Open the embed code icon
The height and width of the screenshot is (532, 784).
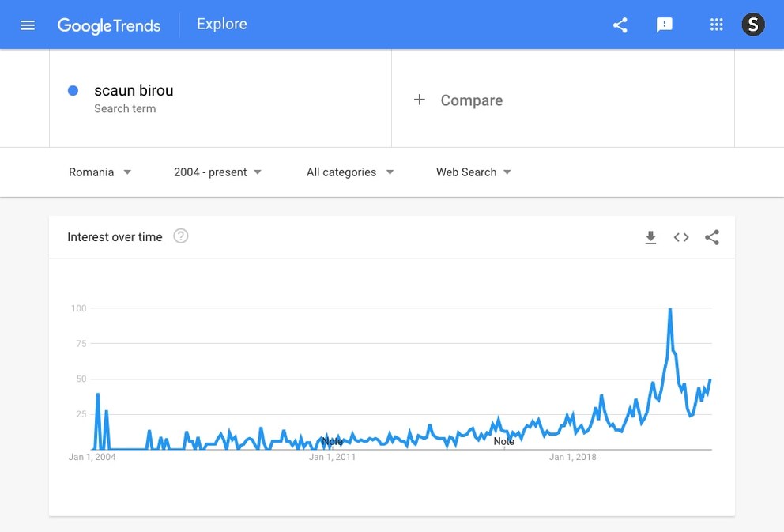[681, 237]
